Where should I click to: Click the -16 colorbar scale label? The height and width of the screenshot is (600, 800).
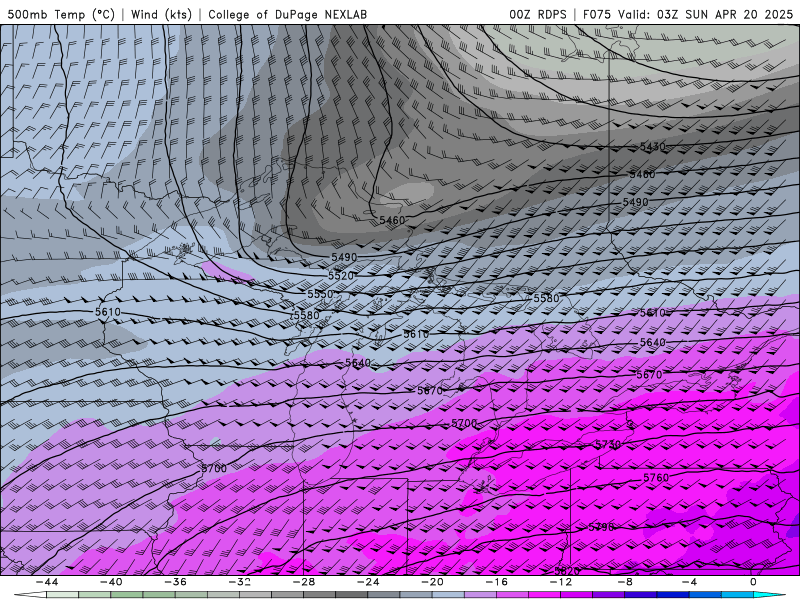497,582
